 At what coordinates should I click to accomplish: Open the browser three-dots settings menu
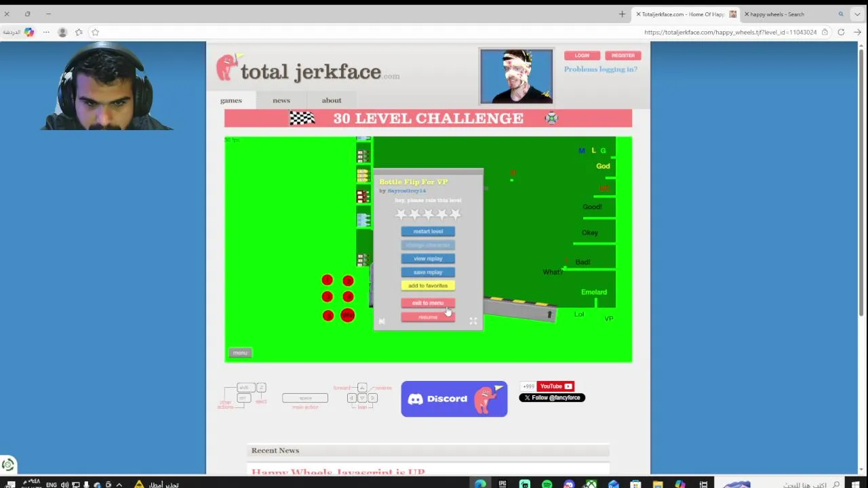click(x=46, y=33)
